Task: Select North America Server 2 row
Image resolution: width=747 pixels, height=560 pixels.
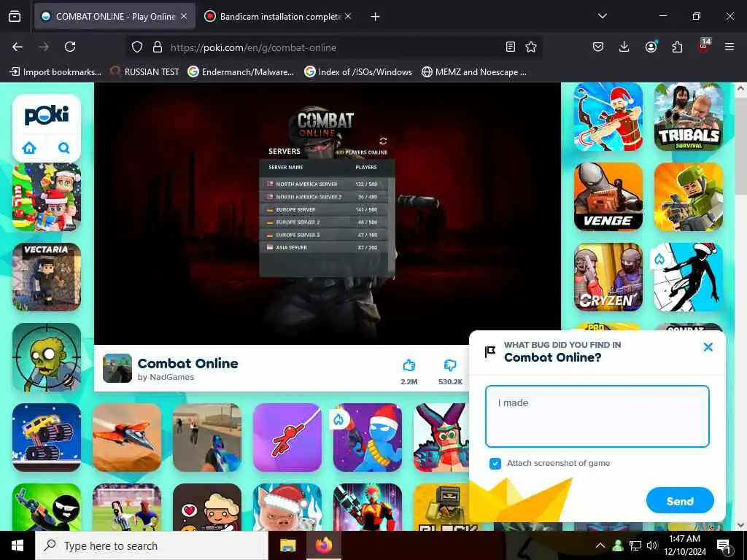Action: (x=324, y=197)
